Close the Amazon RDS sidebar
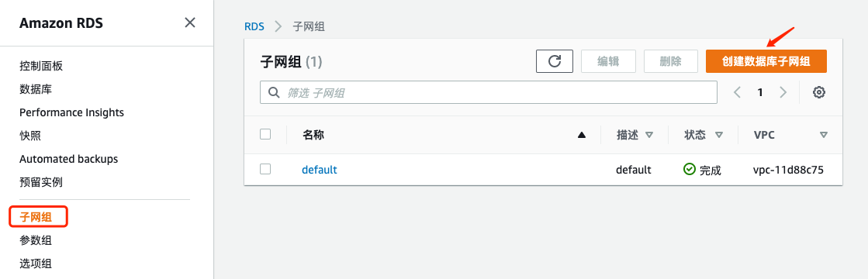 (x=190, y=22)
